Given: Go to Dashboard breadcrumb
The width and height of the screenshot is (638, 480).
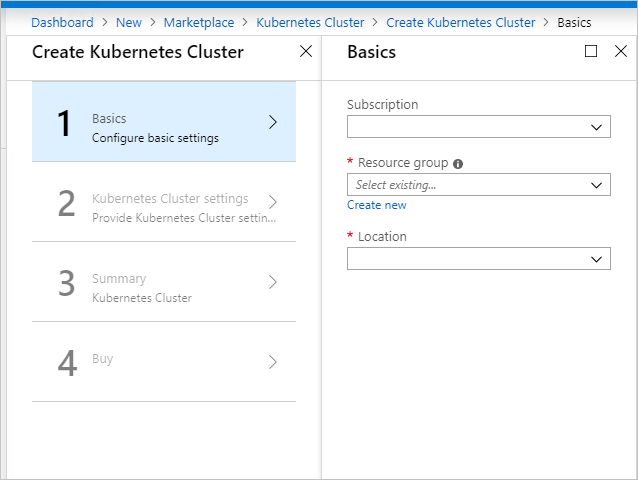Looking at the screenshot, I should 62,22.
